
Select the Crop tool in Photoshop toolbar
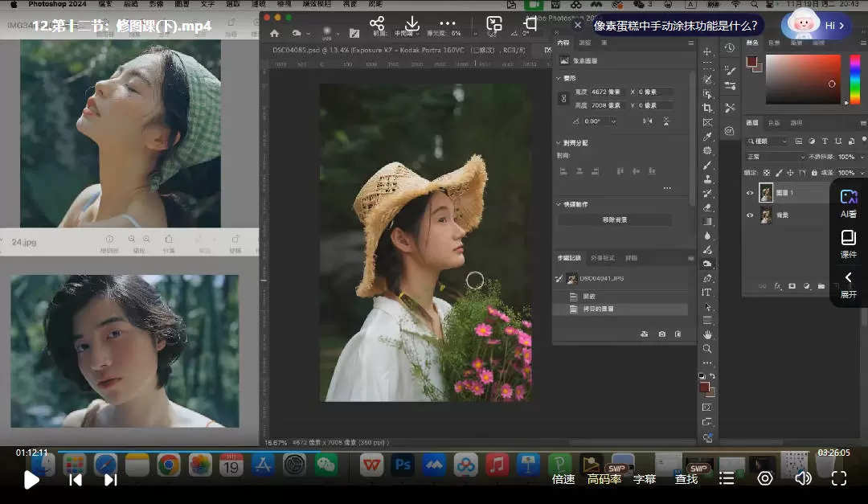[x=707, y=108]
